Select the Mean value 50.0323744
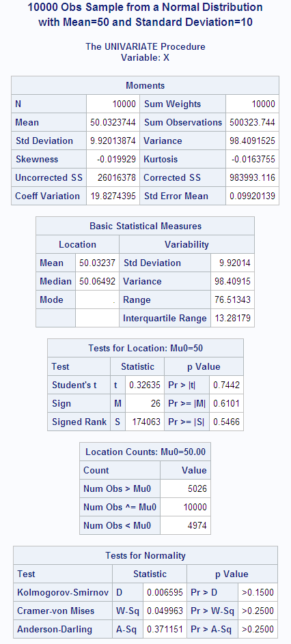 (x=113, y=122)
